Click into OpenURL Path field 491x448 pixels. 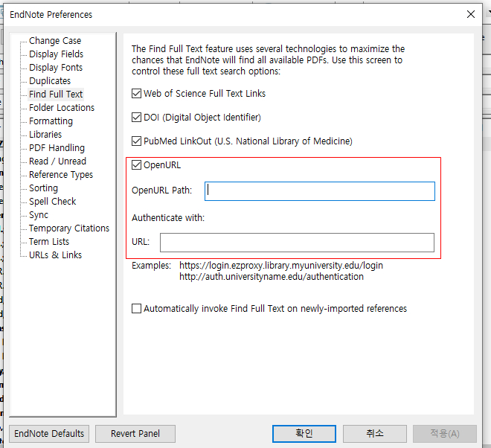[x=320, y=191]
